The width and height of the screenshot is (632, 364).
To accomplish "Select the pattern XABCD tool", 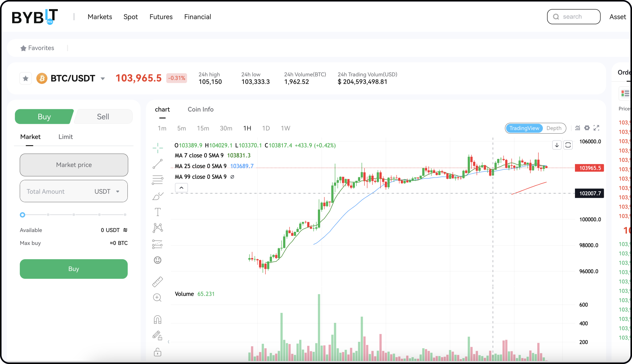I will pos(158,228).
